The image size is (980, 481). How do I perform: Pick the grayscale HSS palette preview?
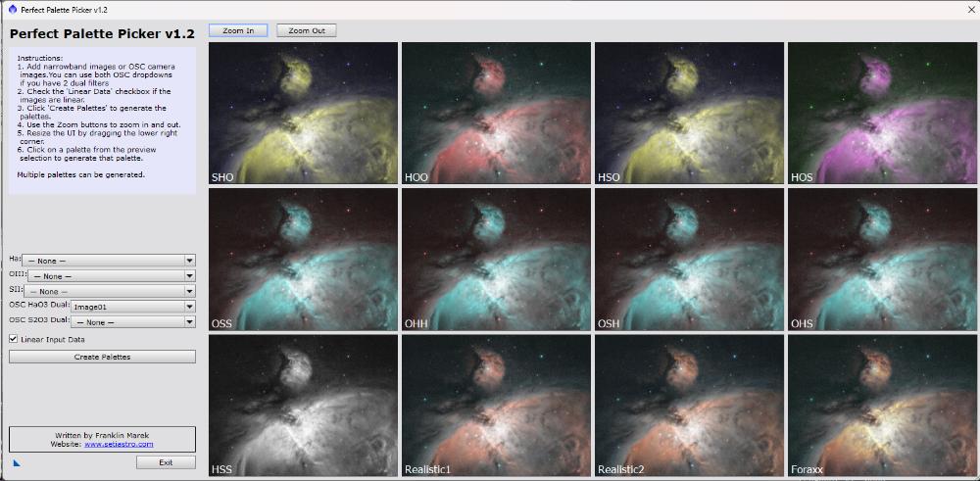(x=303, y=406)
